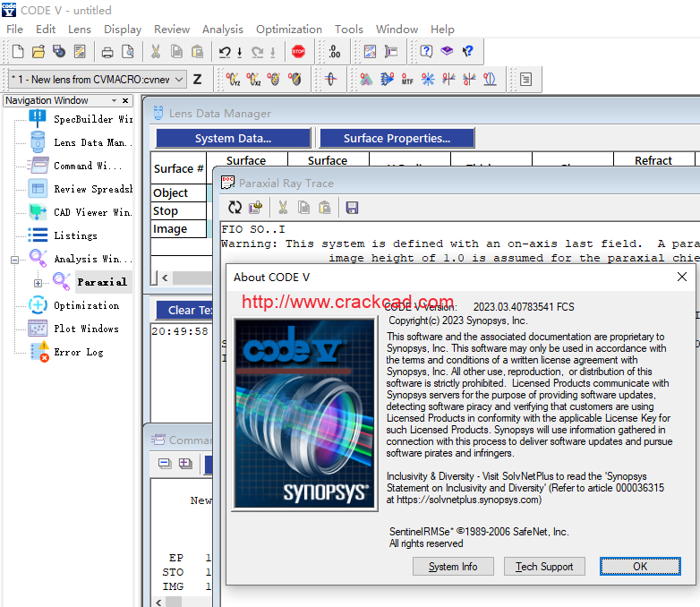This screenshot has height=607, width=700.
Task: Save Paraxial Ray Trace output with disk icon
Action: coord(352,207)
